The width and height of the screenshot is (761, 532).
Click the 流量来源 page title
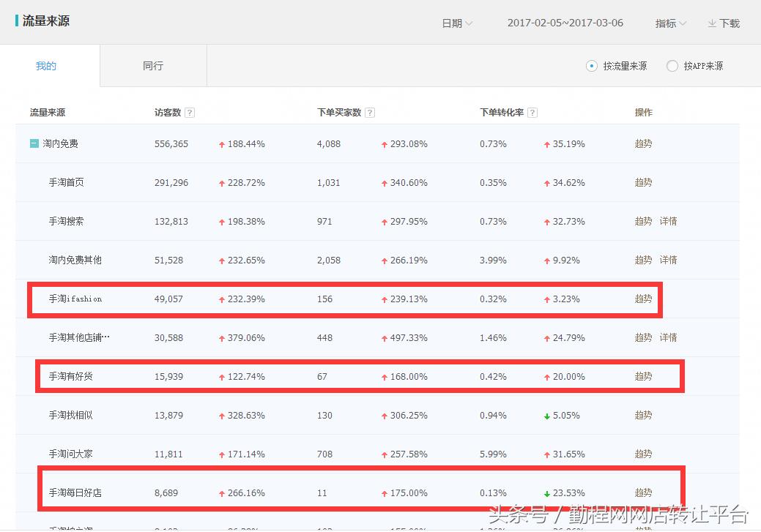tap(46, 20)
